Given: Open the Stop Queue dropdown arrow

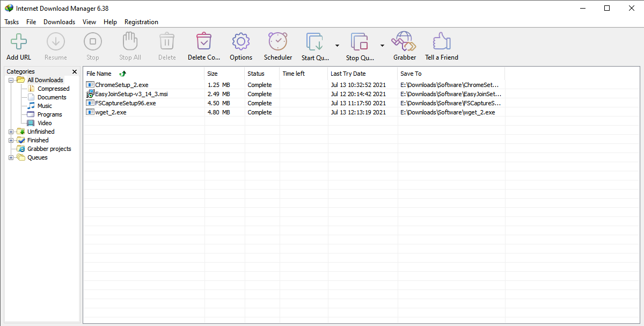Looking at the screenshot, I should pyautogui.click(x=382, y=46).
